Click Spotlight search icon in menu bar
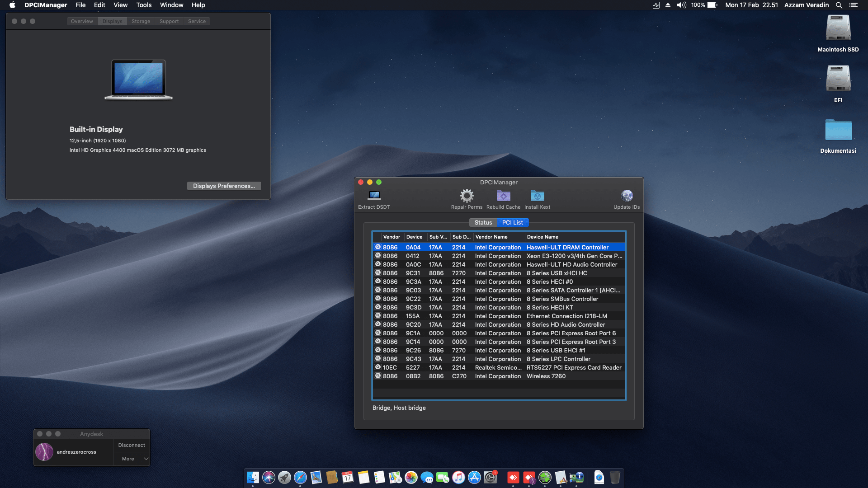This screenshot has height=488, width=868. click(839, 5)
